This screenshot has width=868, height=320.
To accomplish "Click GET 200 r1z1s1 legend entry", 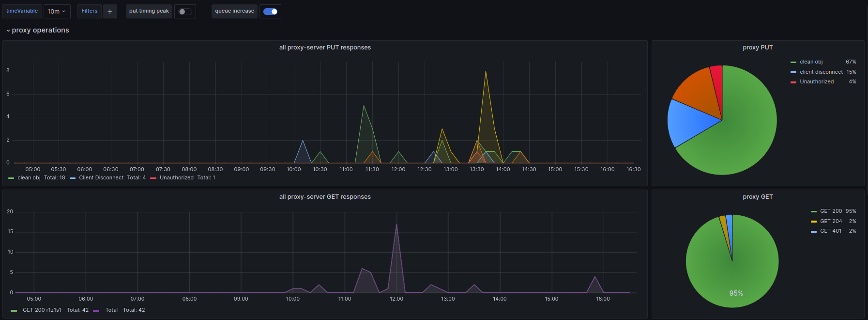I will (x=42, y=310).
